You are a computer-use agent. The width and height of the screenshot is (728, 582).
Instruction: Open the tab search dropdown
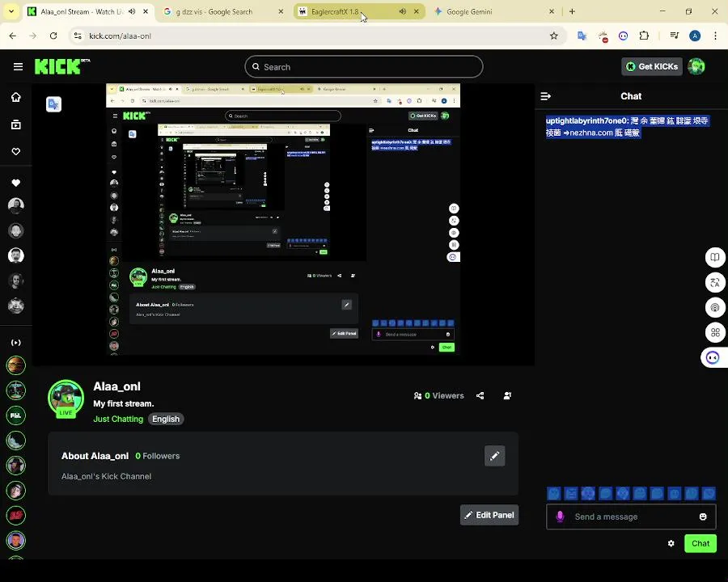[x=11, y=11]
